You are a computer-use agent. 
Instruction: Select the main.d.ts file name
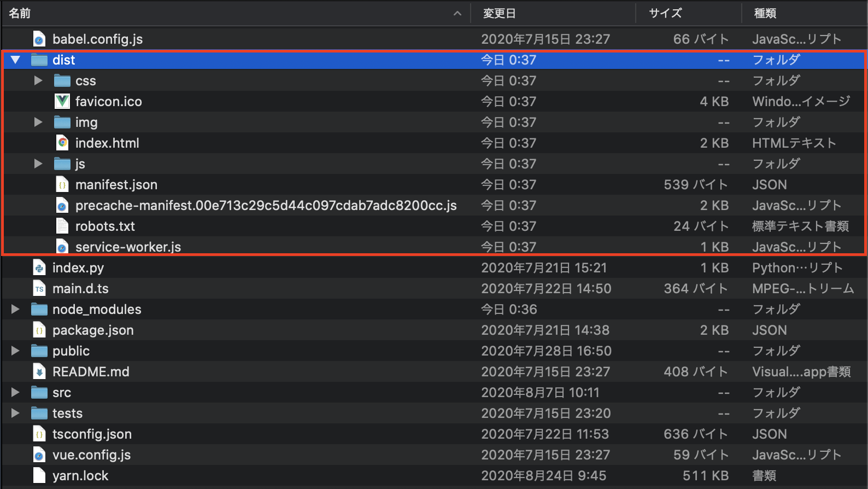[80, 288]
